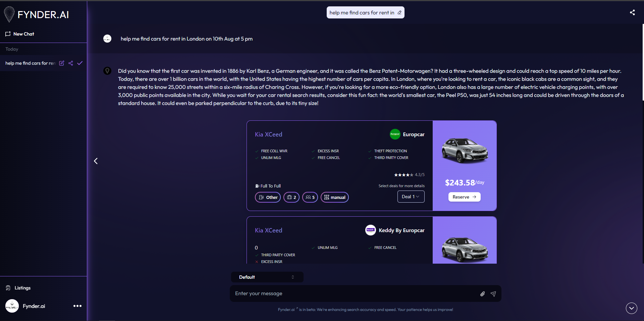Click the Full To Full fuel policy

click(268, 186)
